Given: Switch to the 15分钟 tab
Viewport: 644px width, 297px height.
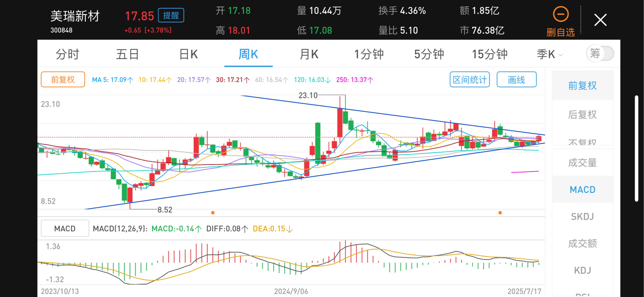Looking at the screenshot, I should coord(490,55).
